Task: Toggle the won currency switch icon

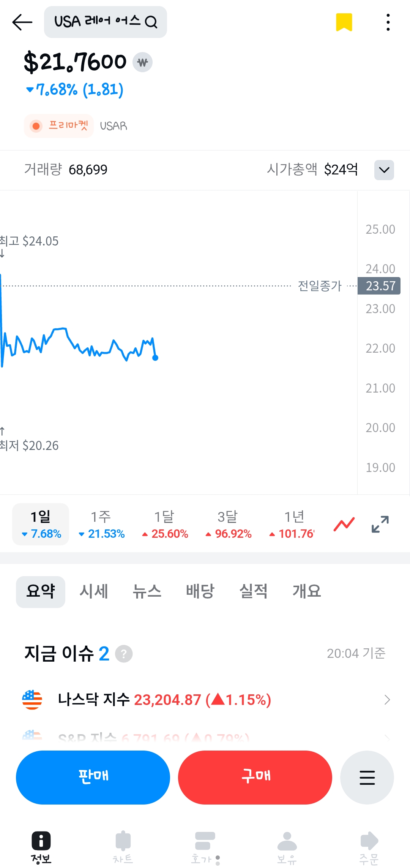Action: [142, 62]
